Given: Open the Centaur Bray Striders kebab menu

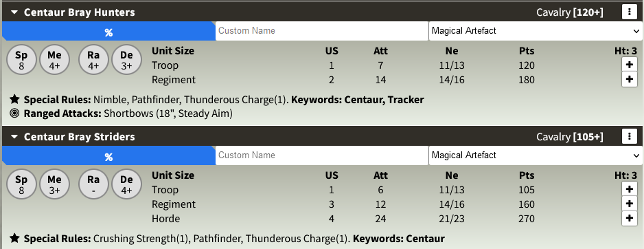Looking at the screenshot, I should 629,136.
